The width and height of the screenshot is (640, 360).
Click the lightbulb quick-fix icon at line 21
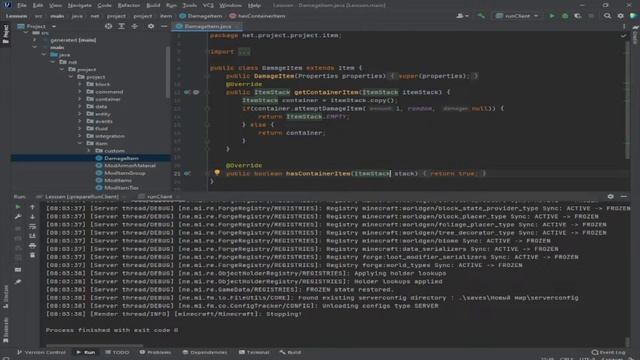click(x=217, y=173)
